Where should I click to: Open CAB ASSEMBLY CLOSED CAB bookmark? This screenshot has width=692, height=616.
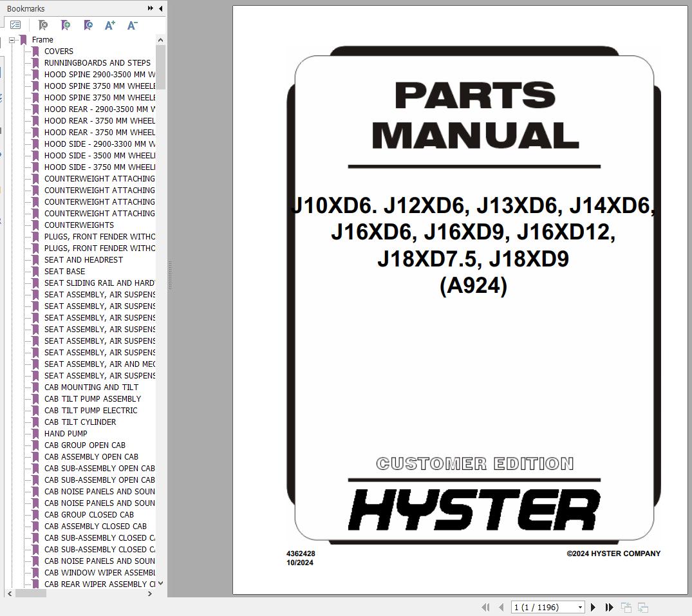point(95,526)
